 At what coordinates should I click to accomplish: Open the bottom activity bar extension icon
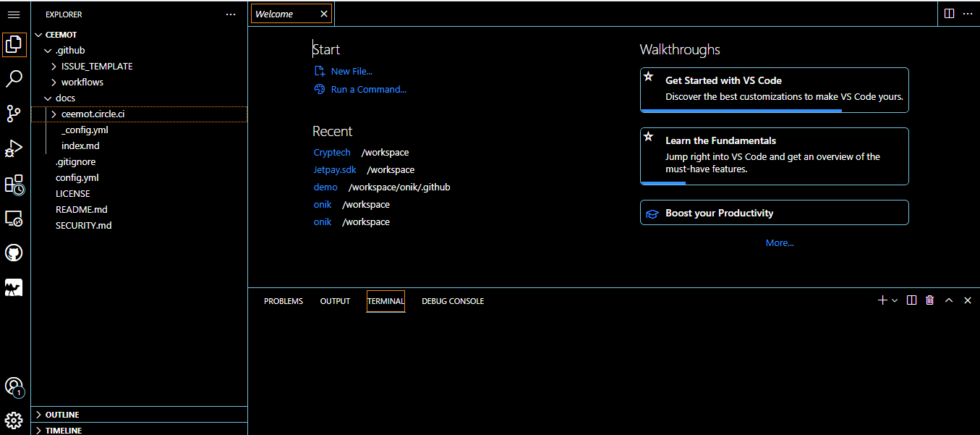click(x=14, y=287)
